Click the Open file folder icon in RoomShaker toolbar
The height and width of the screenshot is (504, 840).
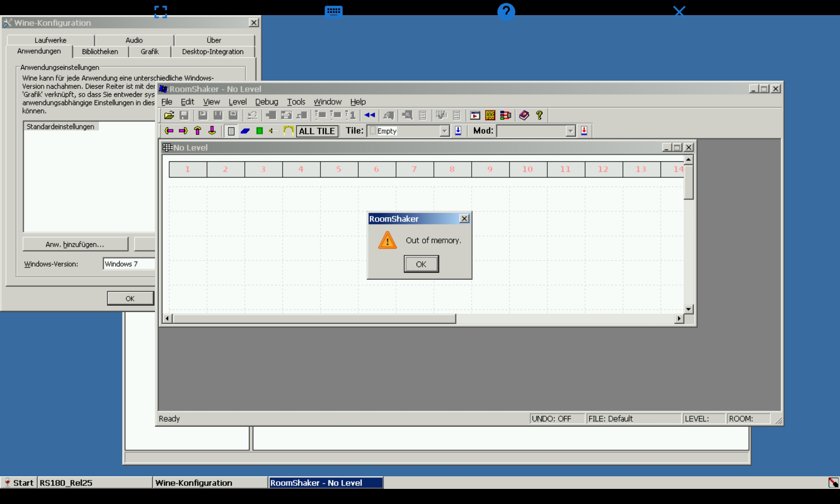pyautogui.click(x=169, y=115)
